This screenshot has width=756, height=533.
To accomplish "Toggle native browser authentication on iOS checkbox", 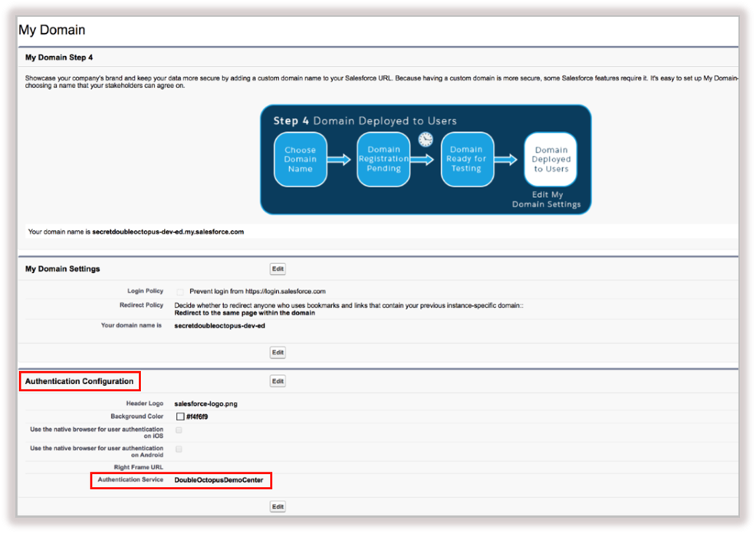I will [179, 429].
